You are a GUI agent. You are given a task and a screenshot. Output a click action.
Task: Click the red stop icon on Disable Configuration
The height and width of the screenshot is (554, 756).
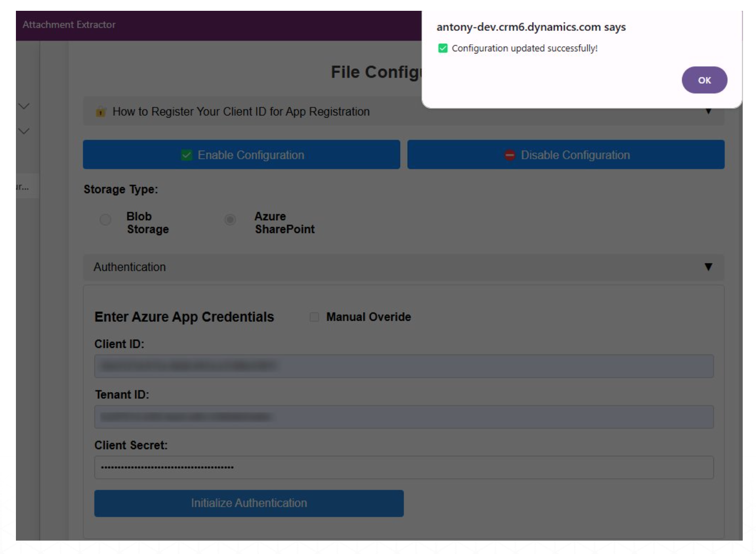pyautogui.click(x=509, y=155)
